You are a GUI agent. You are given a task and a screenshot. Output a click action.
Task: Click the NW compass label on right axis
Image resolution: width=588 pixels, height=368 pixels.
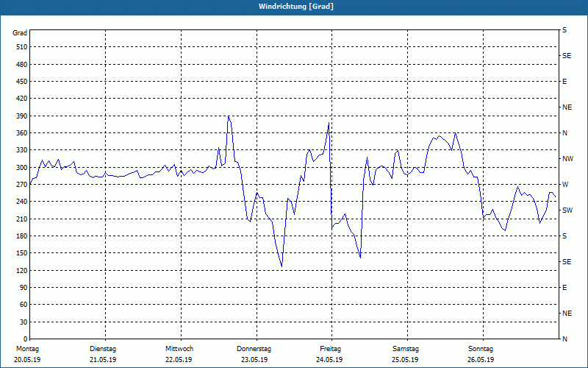click(x=567, y=159)
